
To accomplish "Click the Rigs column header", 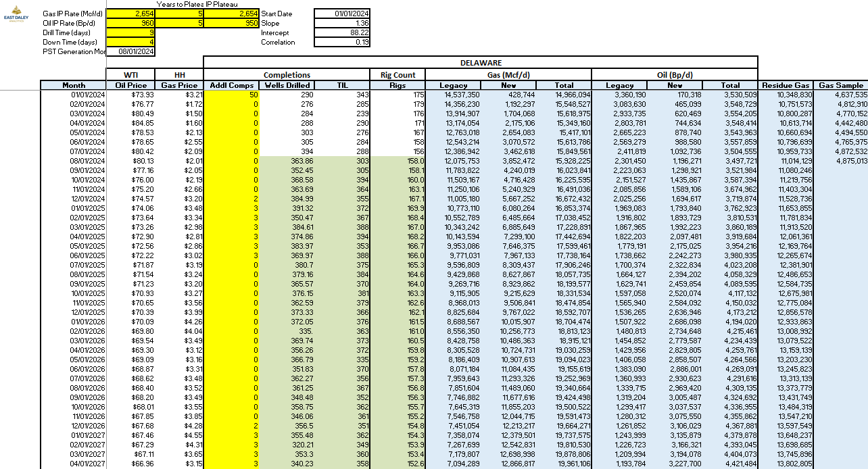I will (398, 85).
